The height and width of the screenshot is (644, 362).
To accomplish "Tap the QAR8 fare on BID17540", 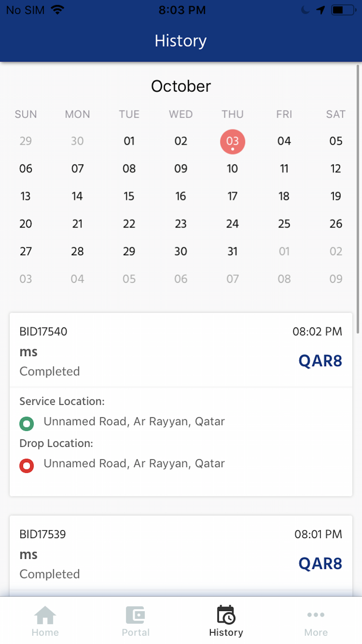I will pos(320,361).
